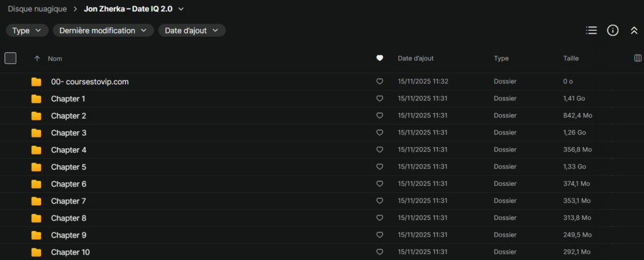
Task: Collapse header with double chevron icon
Action: pos(634,30)
